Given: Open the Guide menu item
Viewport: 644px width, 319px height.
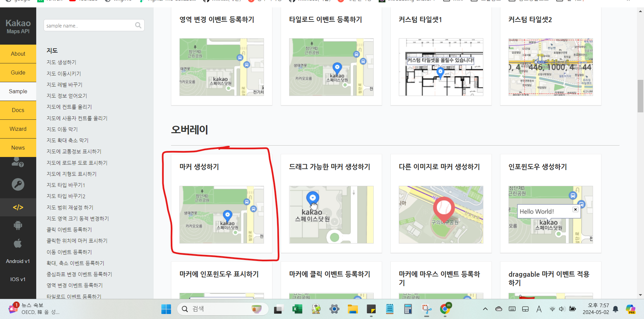Looking at the screenshot, I should (18, 72).
